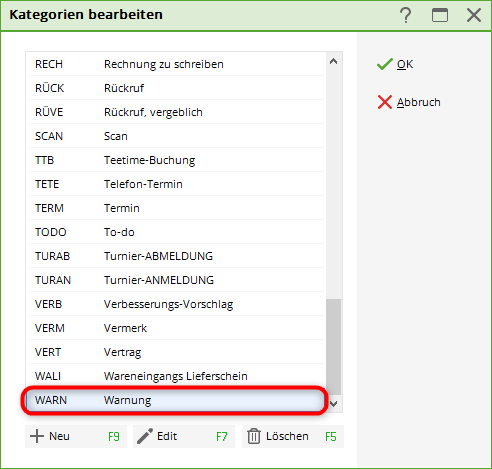
Task: Pick the VERB Verbesserungs-Vorschlag entry
Action: [177, 304]
